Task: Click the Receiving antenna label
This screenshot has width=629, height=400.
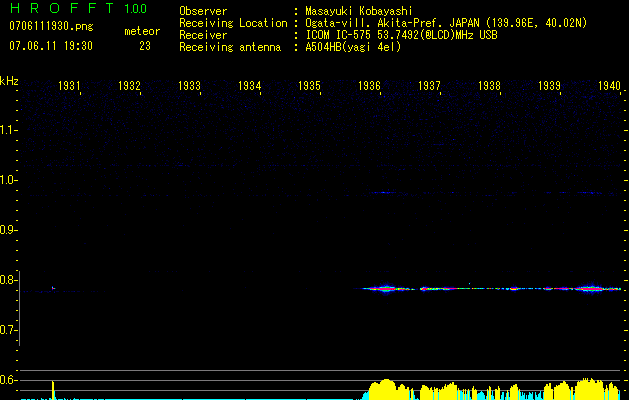Action: (x=230, y=47)
